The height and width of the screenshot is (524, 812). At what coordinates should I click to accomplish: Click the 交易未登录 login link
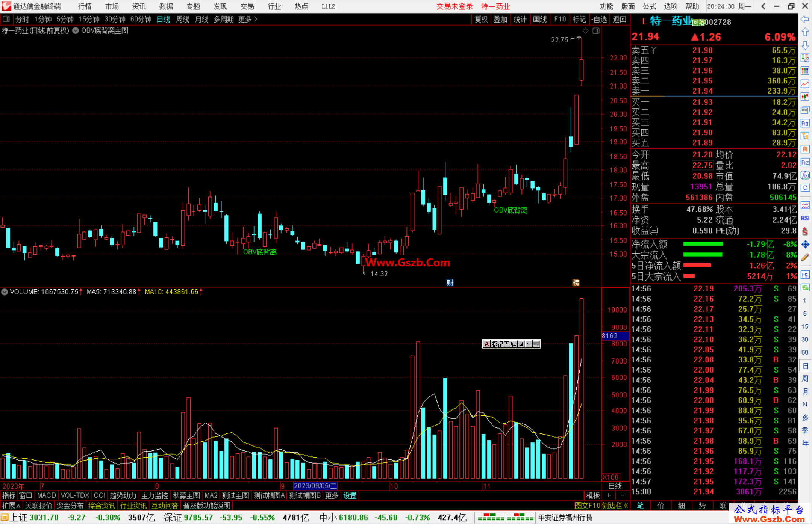(454, 6)
